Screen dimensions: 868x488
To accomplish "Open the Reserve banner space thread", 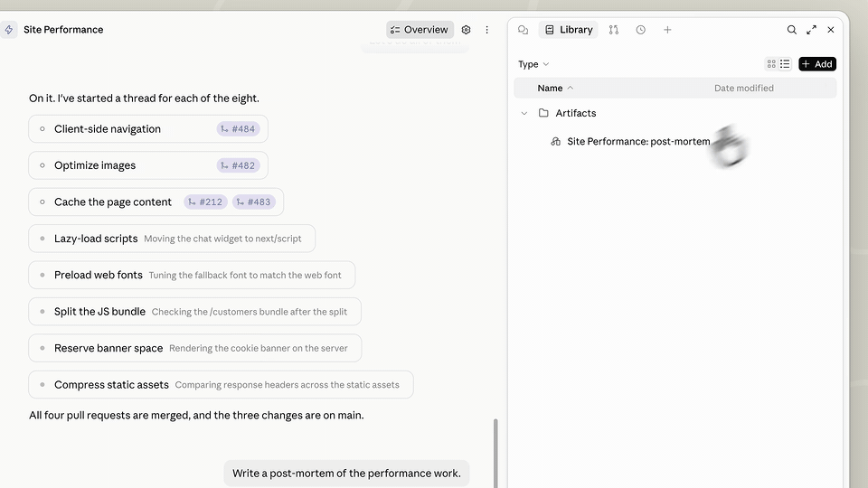I will point(195,348).
